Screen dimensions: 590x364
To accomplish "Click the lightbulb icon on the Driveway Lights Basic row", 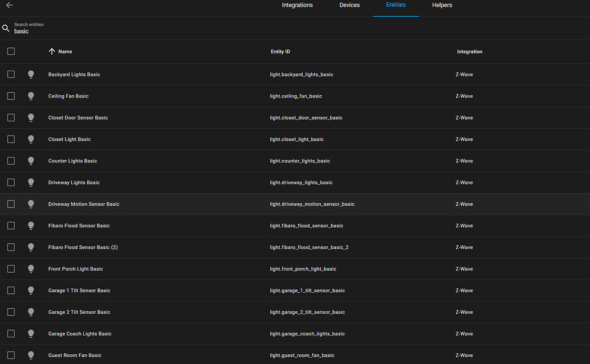I will click(x=31, y=182).
